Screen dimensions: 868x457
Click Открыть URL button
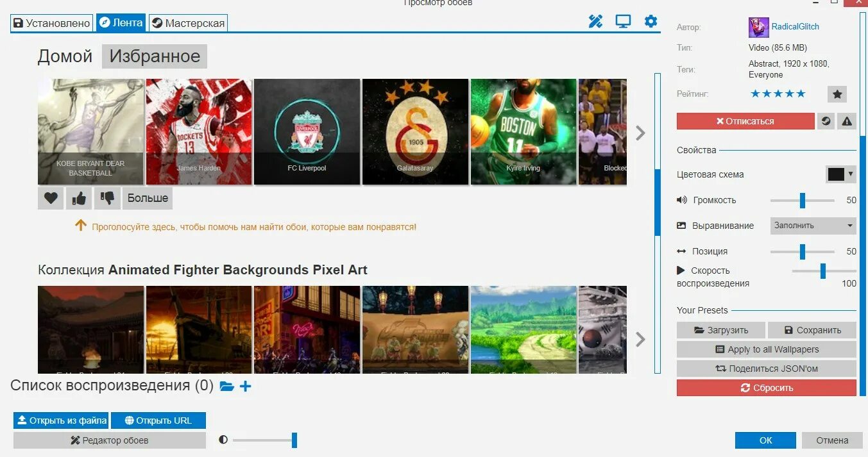(x=158, y=420)
